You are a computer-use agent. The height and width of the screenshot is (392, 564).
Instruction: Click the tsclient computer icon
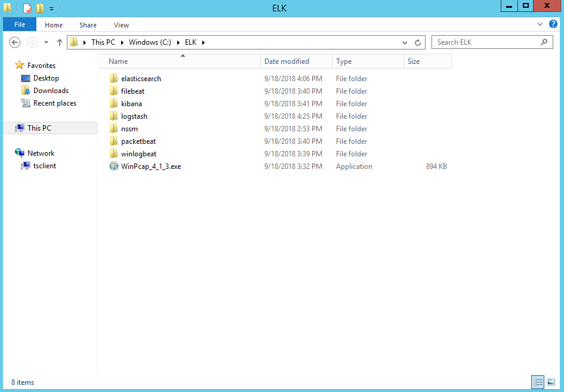pos(26,165)
